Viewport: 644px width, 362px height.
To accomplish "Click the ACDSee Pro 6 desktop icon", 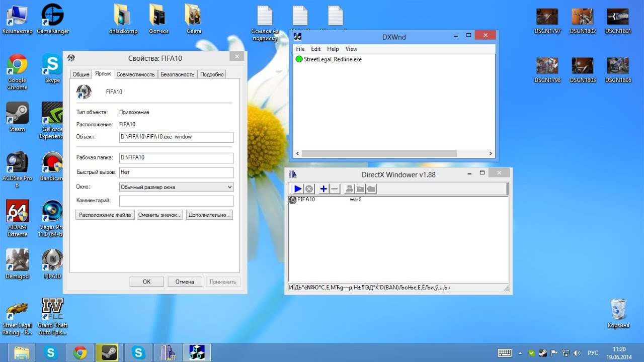I will (17, 169).
